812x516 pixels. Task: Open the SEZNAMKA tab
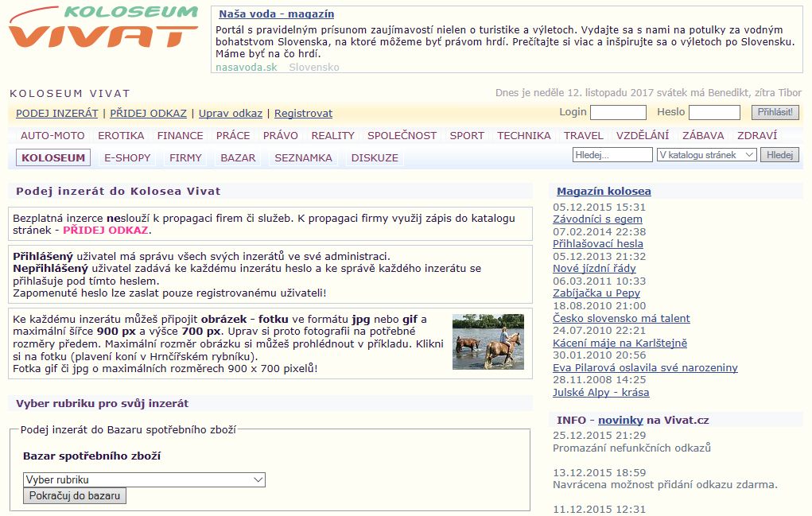pyautogui.click(x=303, y=157)
